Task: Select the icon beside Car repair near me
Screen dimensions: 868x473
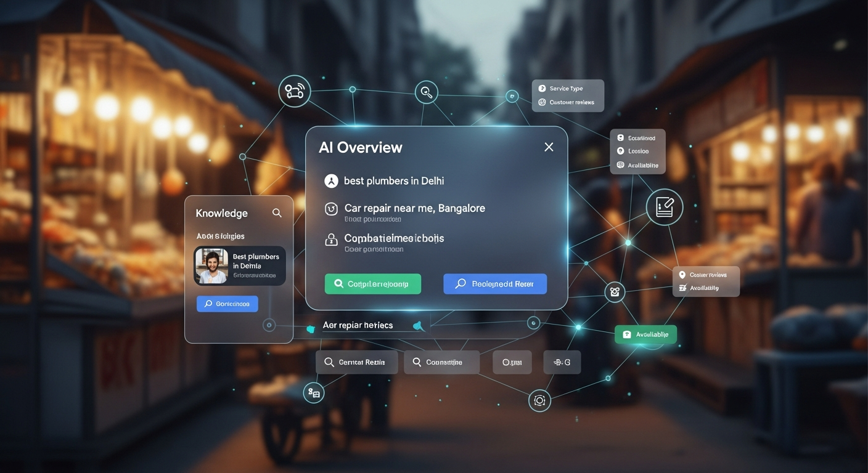Action: tap(331, 209)
